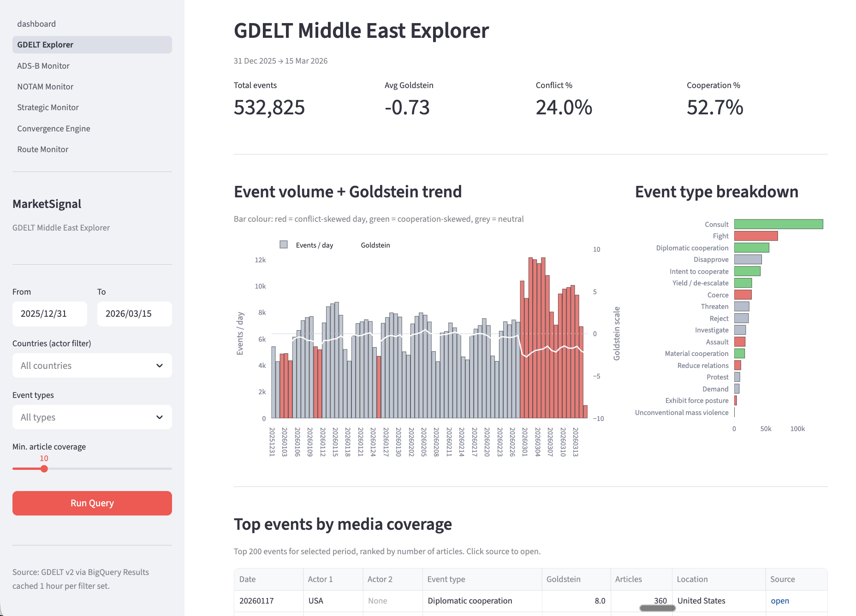Open the Strategic Monitor view

48,107
